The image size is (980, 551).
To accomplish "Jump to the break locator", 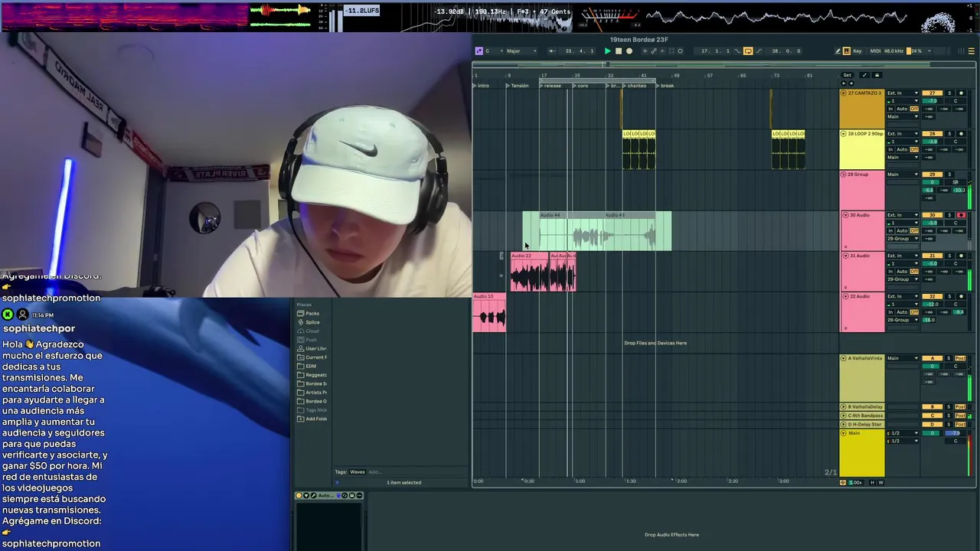I will [x=665, y=86].
